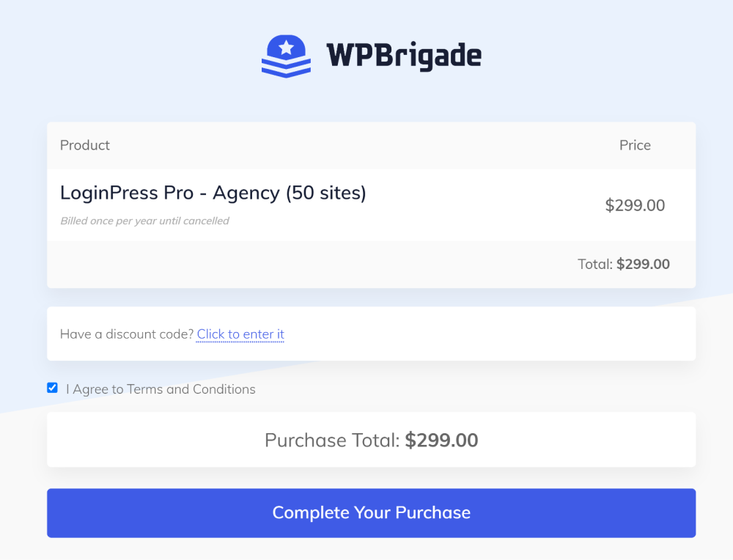Click the discount code panel empty area
733x560 pixels.
pos(490,334)
